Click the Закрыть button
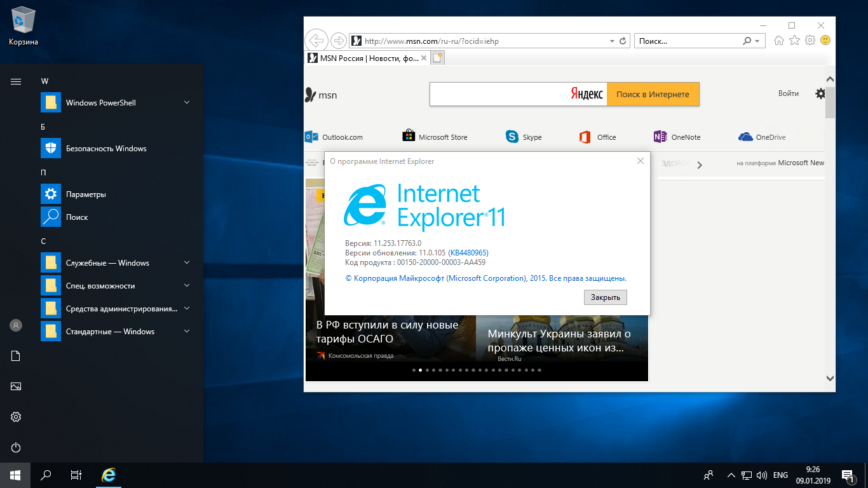Screen dimensions: 868x488 tap(606, 297)
